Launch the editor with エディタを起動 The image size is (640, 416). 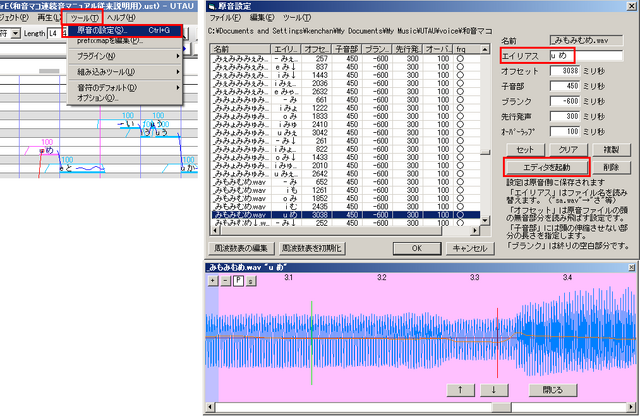(x=547, y=167)
